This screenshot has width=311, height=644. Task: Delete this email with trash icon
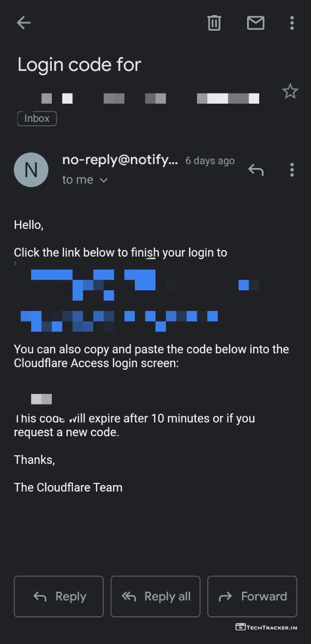coord(214,23)
